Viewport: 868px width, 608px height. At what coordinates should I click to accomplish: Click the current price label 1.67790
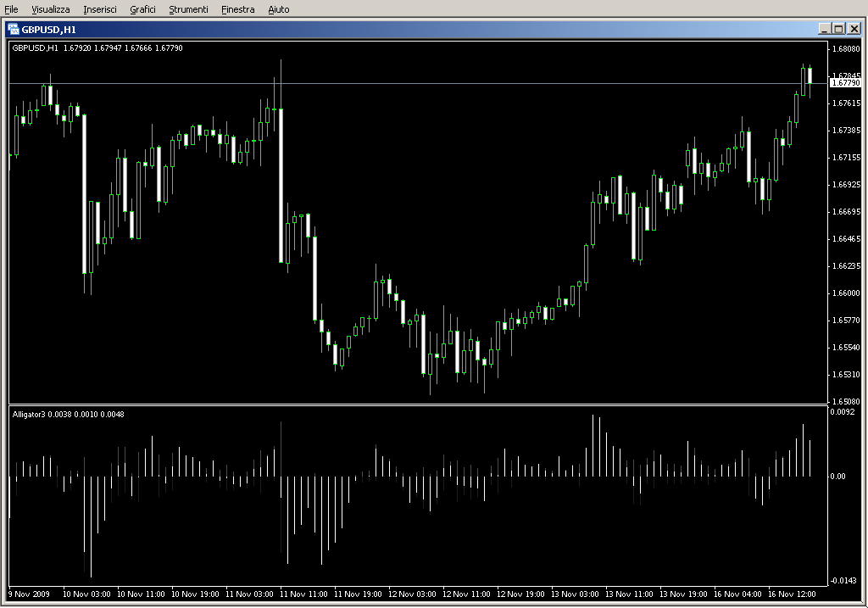[x=846, y=83]
